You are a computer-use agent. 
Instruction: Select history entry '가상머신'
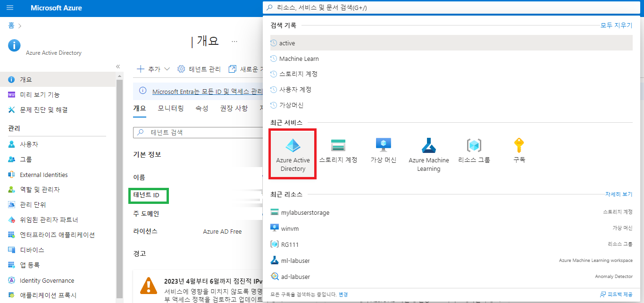(451, 105)
